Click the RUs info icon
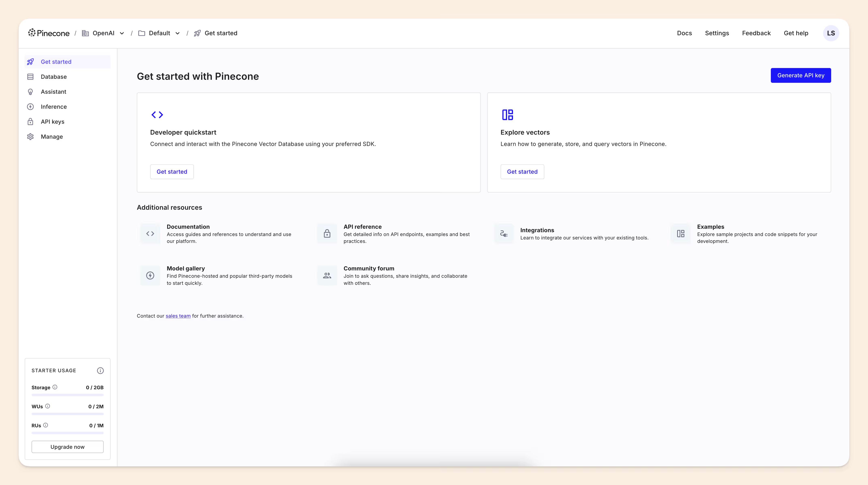 point(46,425)
